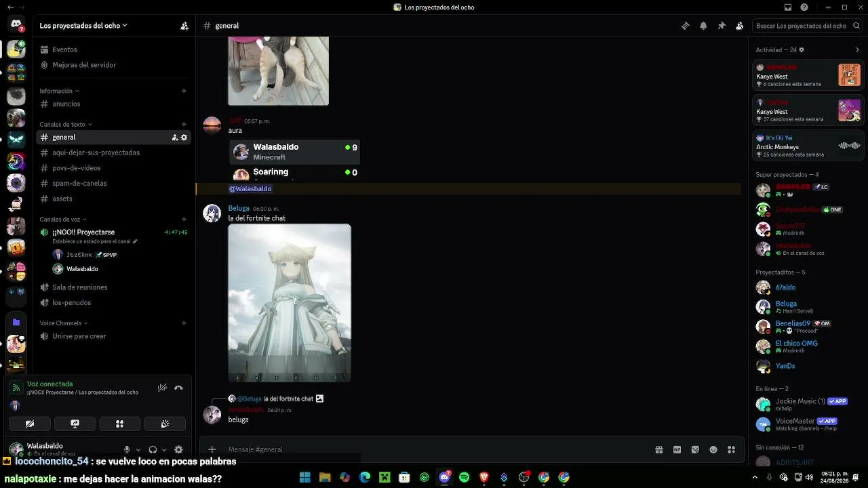Open the Eventos section
The width and height of the screenshot is (868, 488).
tap(113, 49)
